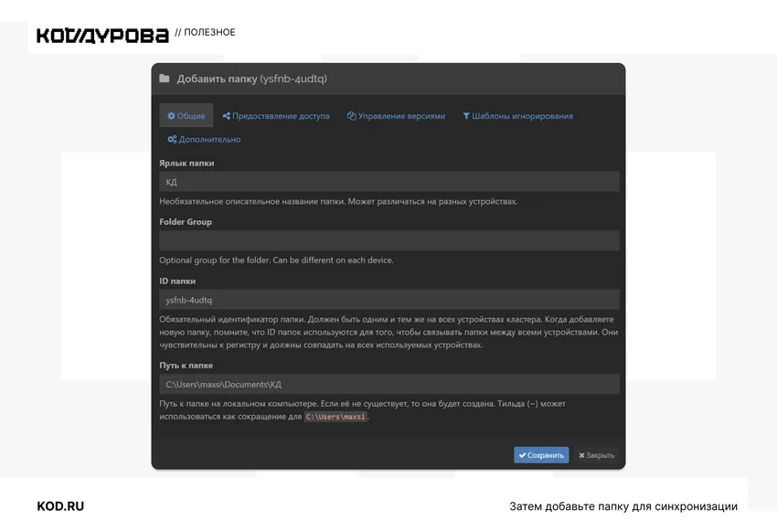Click the gear icon on Общие tab

(x=171, y=115)
